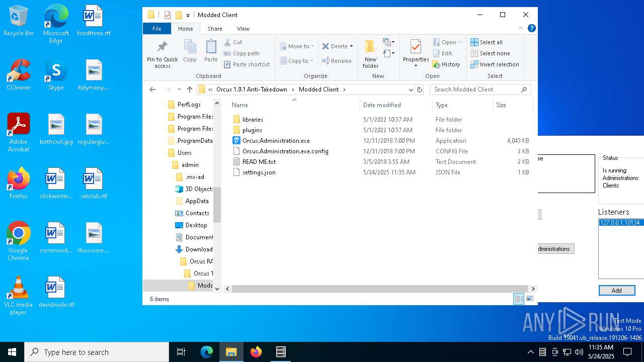Viewport: 644px width, 362px height.
Task: Click in Search Modded Client field
Action: point(480,89)
